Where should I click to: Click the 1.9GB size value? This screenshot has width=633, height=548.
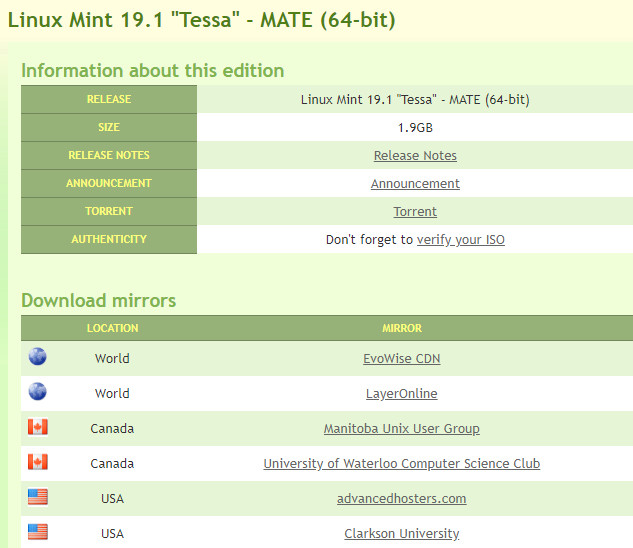(x=415, y=128)
